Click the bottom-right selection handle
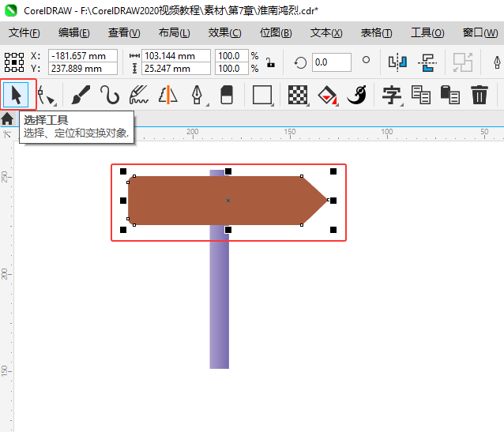Screen dimensions: 504x432 [333, 230]
